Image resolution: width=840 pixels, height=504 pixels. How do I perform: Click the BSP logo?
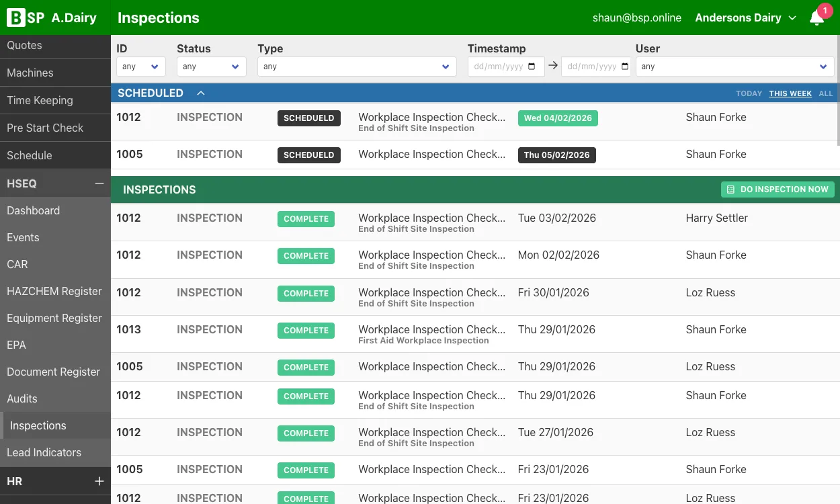coord(26,17)
